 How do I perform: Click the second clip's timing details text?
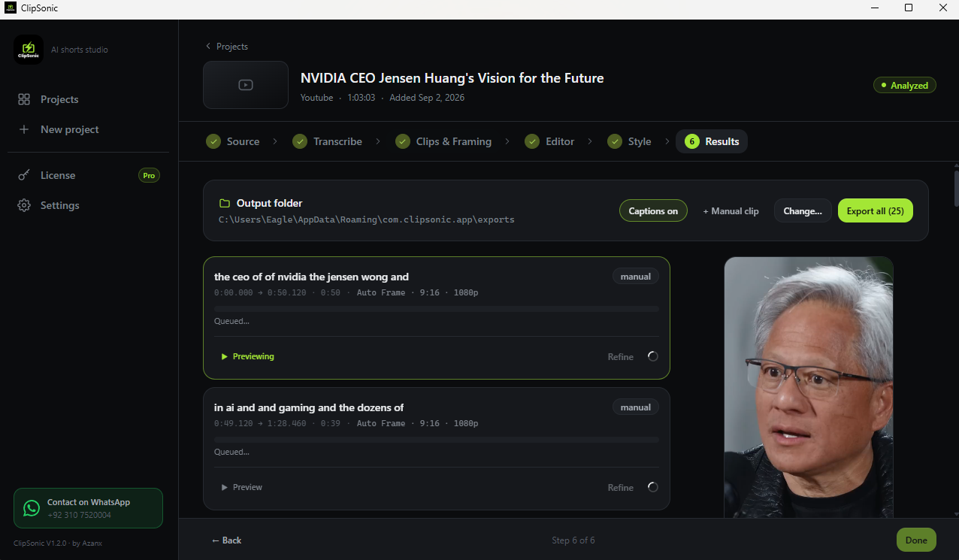(346, 423)
